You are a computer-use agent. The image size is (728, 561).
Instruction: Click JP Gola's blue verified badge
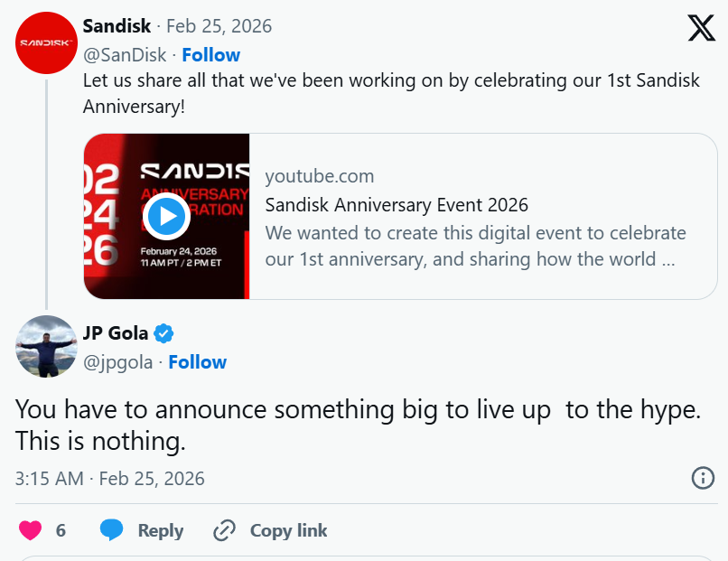[x=163, y=333]
